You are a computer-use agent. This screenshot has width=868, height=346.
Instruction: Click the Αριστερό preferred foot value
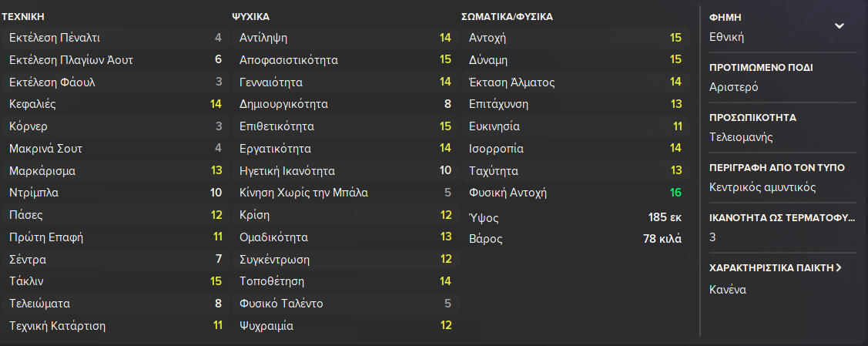[x=734, y=86]
